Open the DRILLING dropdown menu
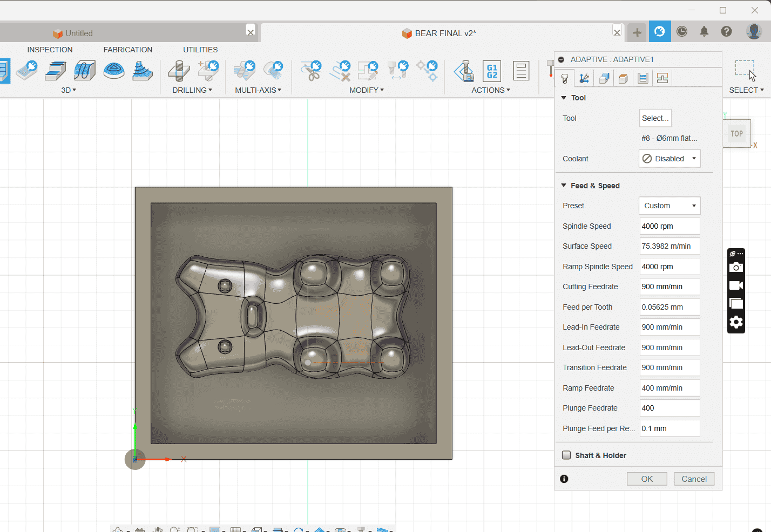Screen dimensions: 771x532 192,90
